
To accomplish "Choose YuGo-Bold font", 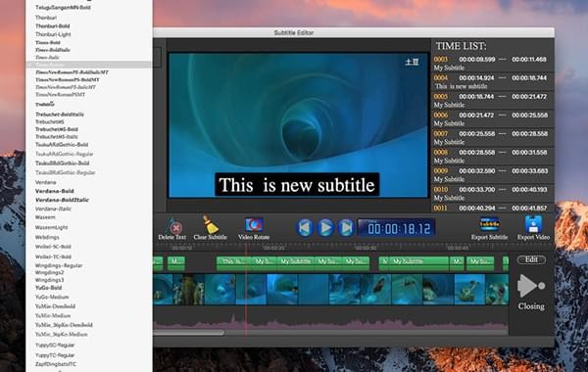I will 48,288.
